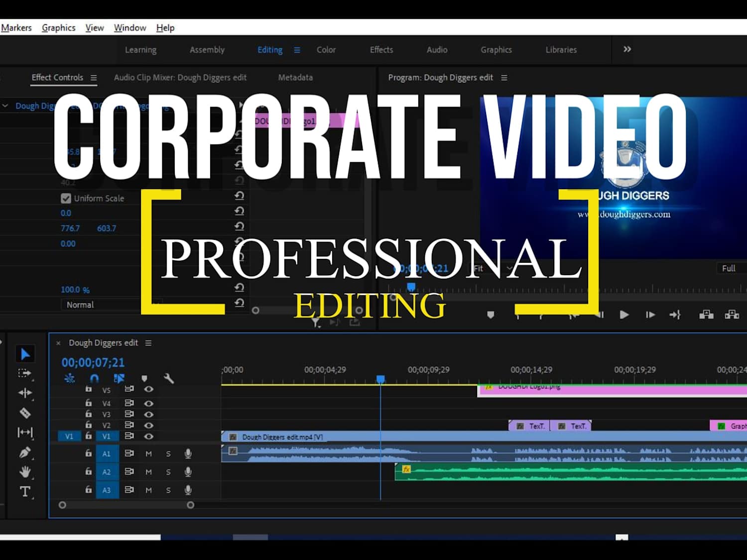The image size is (747, 560).
Task: Open the Markers menu
Action: tap(16, 28)
